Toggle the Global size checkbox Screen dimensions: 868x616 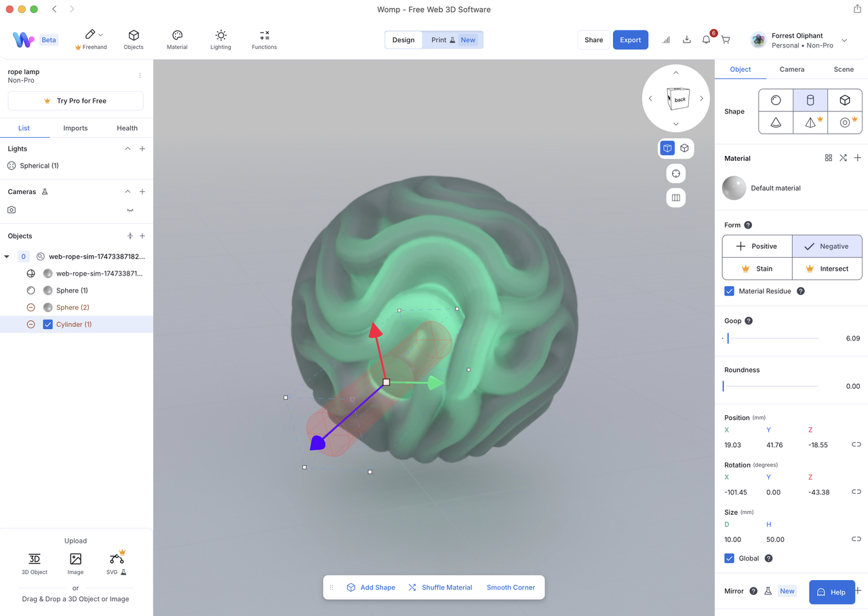pyautogui.click(x=728, y=558)
